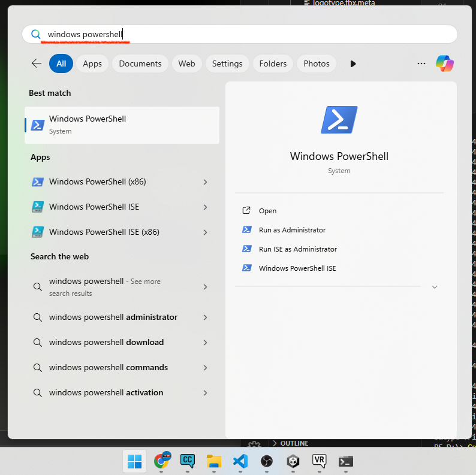Choose the Settings filter tab

227,63
